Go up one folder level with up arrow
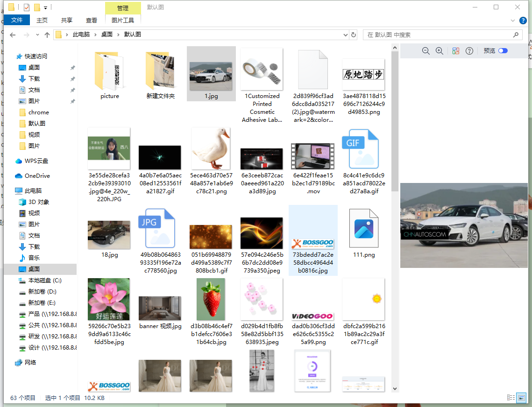Image resolution: width=532 pixels, height=407 pixels. click(x=47, y=35)
